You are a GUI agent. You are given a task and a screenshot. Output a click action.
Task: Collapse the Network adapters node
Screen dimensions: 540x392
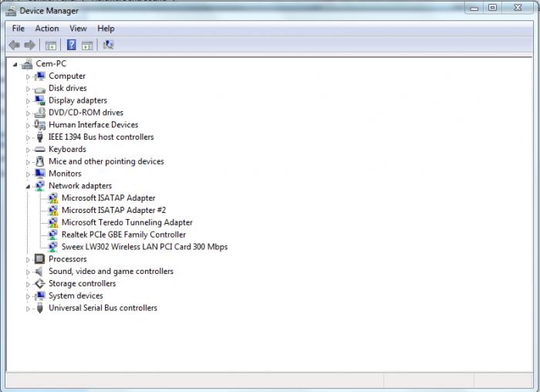[x=28, y=187]
